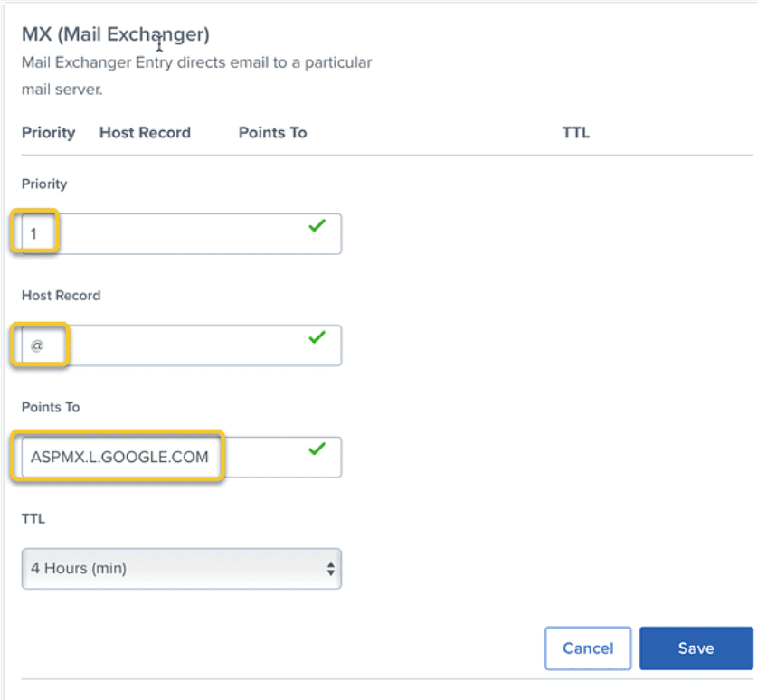
Task: Click the Priority column header
Action: point(48,133)
